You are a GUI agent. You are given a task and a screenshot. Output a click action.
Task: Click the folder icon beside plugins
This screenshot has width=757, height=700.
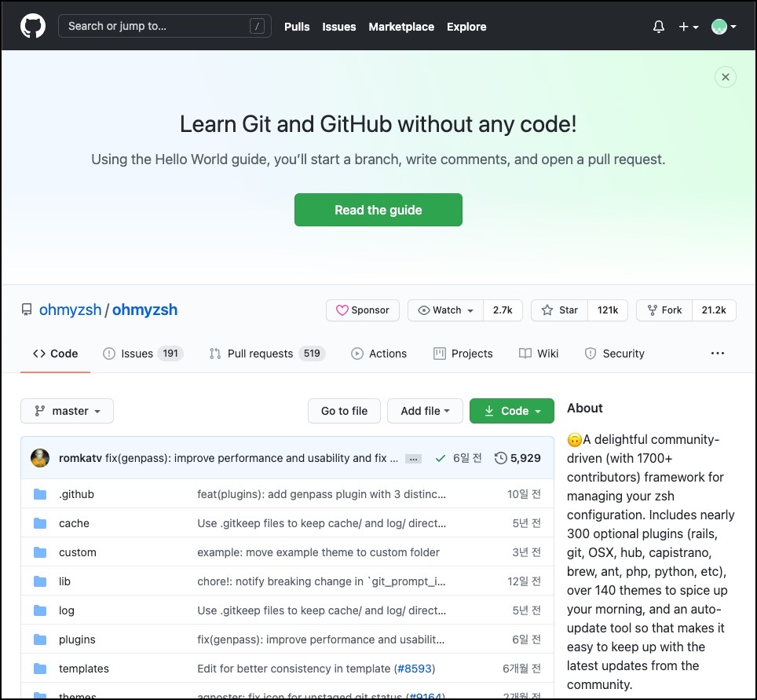40,640
